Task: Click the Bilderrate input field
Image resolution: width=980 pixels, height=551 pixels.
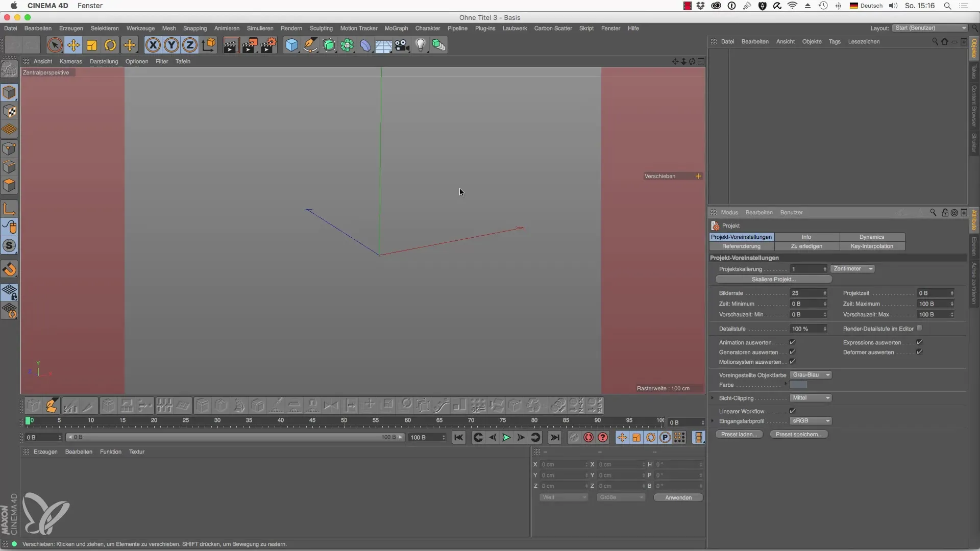Action: pos(808,293)
